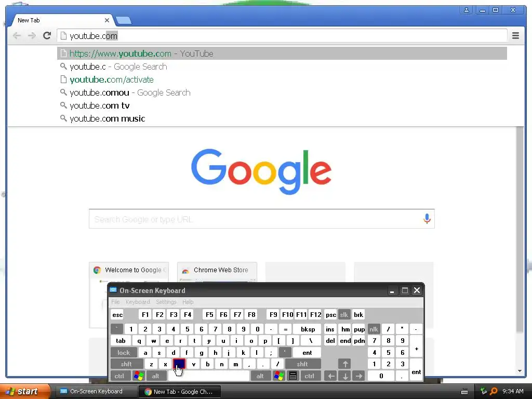Image resolution: width=532 pixels, height=399 pixels.
Task: Click the del key
Action: tap(330, 341)
